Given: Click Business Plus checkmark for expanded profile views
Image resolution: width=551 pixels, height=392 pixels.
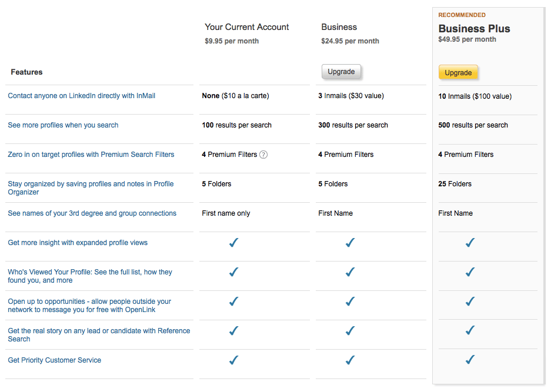Looking at the screenshot, I should tap(470, 242).
